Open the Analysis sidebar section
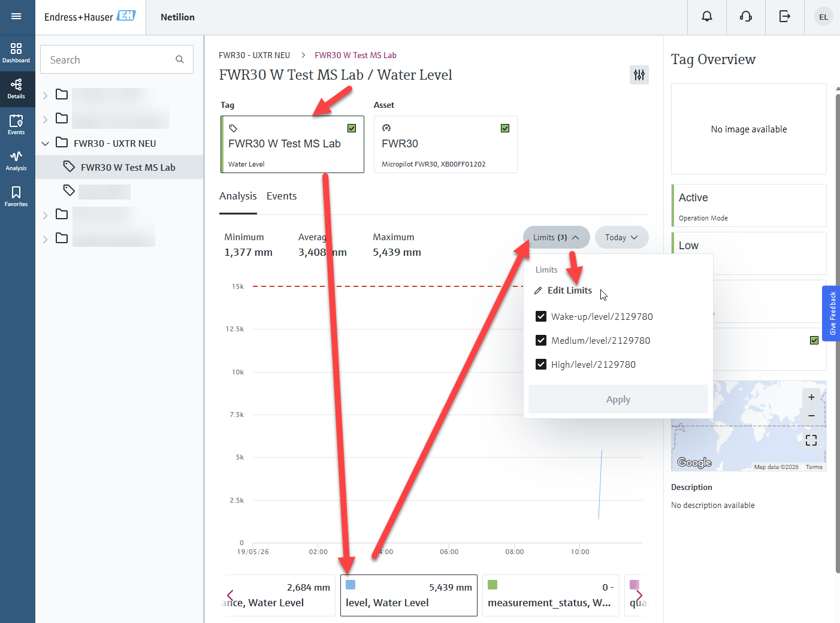 (16, 161)
